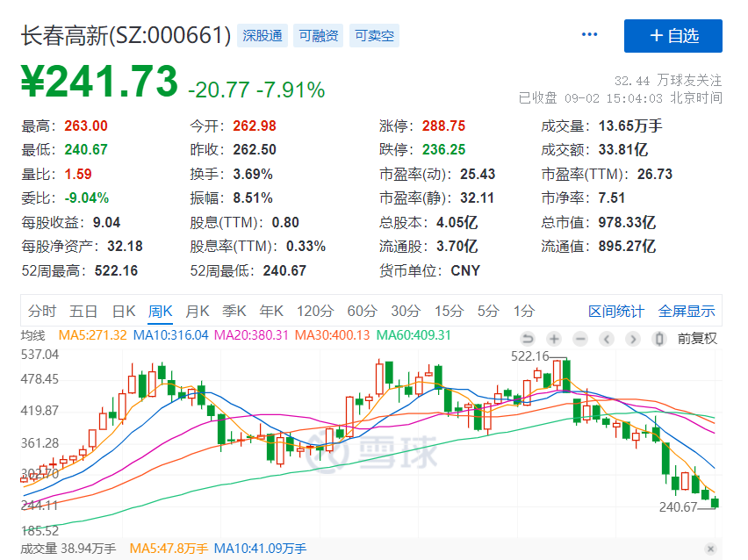Click the chart reset (undo) icon
The height and width of the screenshot is (560, 748).
click(528, 339)
